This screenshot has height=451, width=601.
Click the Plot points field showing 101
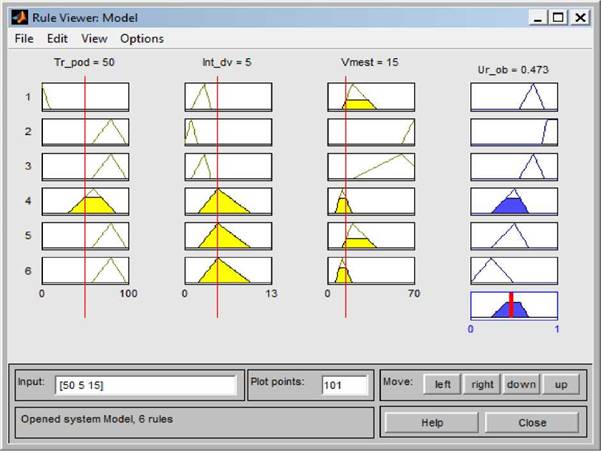(345, 385)
